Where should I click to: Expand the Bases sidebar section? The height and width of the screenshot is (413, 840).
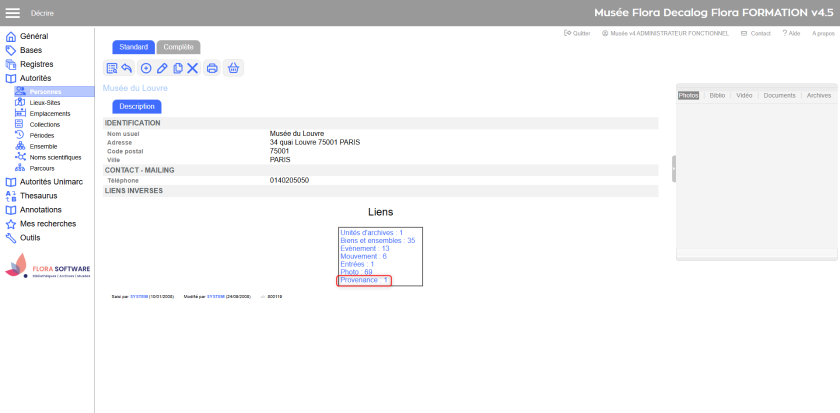click(30, 50)
